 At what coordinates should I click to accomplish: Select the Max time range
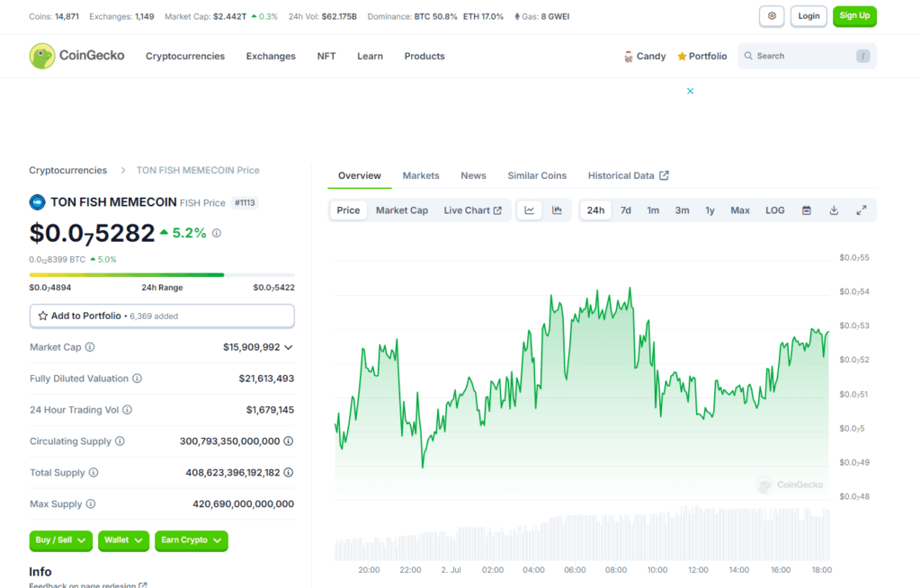pos(740,210)
